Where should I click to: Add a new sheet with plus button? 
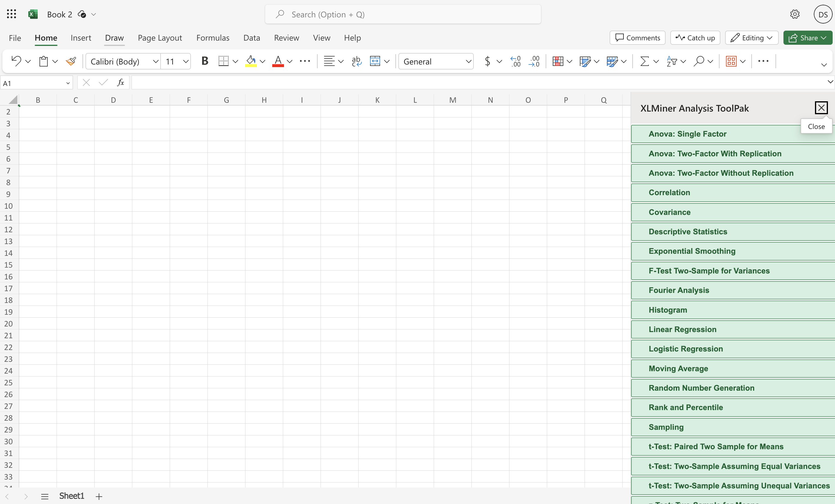(x=99, y=497)
